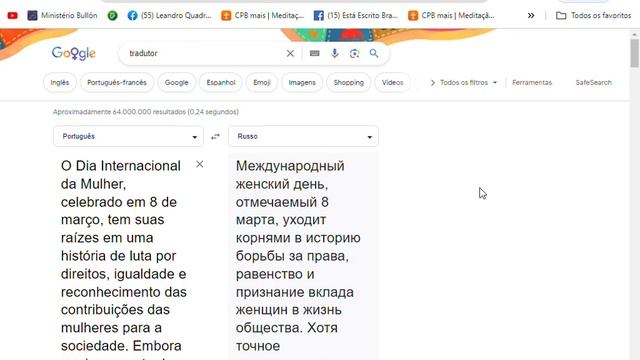The height and width of the screenshot is (360, 640).
Task: Start voice search with the microphone icon
Action: click(334, 53)
